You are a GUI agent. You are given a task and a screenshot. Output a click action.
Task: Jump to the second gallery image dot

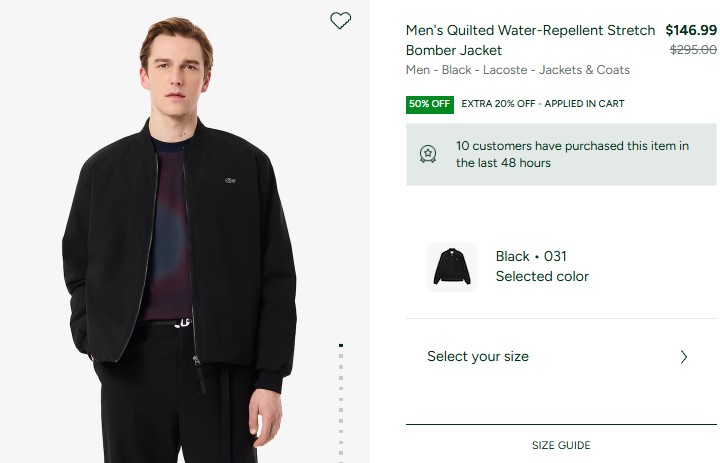click(x=341, y=356)
